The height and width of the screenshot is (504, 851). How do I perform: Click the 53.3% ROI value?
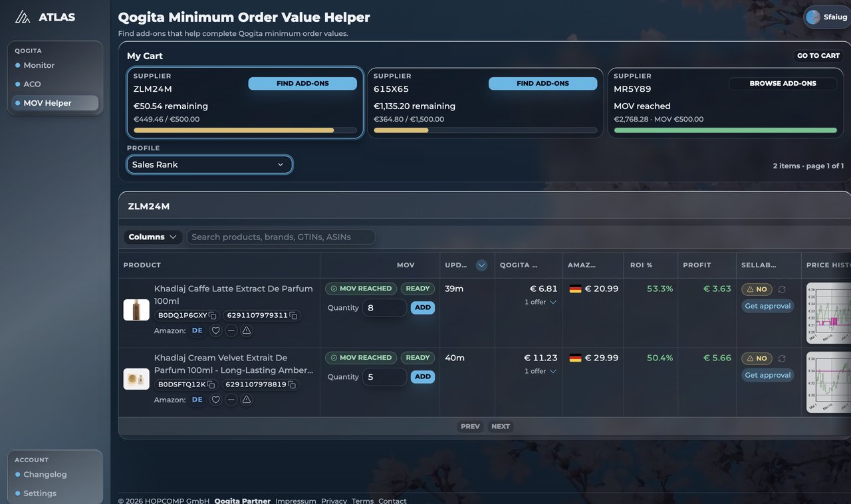(660, 289)
